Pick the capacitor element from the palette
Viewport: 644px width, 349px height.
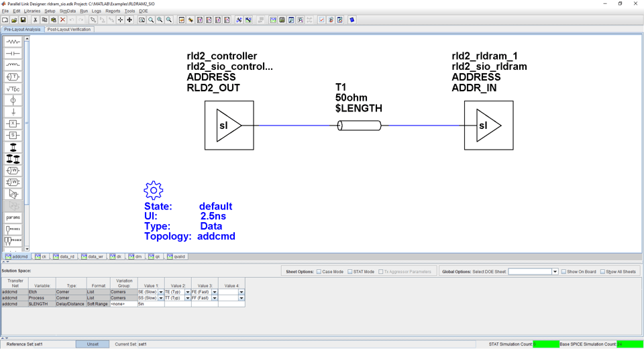(13, 53)
